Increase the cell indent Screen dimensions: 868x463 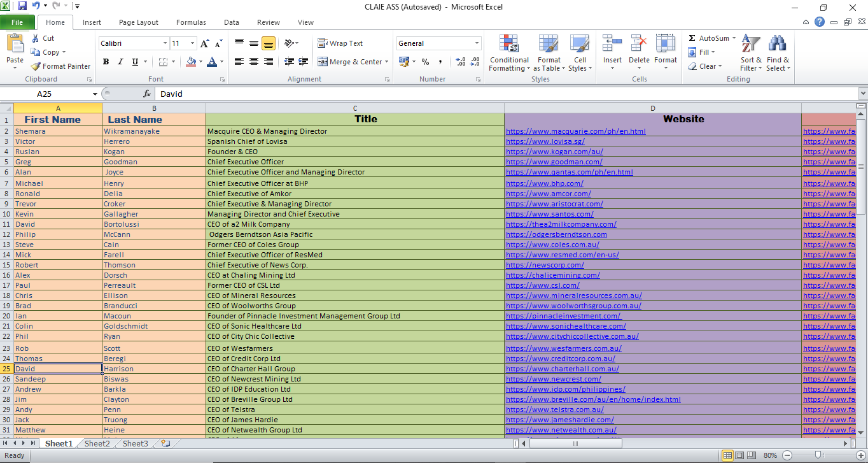[304, 62]
